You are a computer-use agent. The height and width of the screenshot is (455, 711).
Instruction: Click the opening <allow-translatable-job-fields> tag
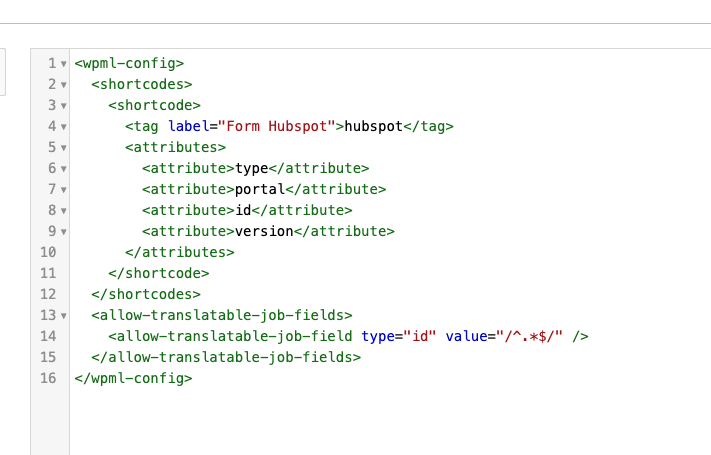[222, 315]
